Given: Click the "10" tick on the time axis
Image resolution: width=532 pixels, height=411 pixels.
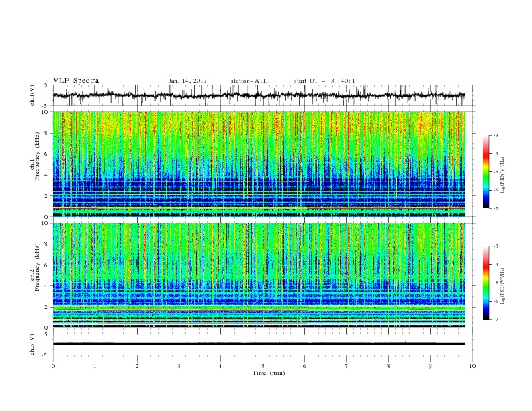Looking at the screenshot, I should click(472, 366).
